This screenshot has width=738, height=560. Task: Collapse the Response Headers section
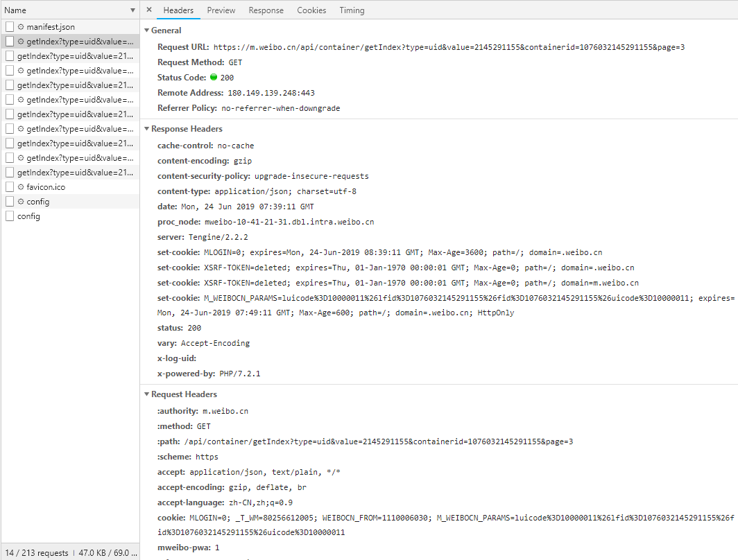pyautogui.click(x=146, y=128)
